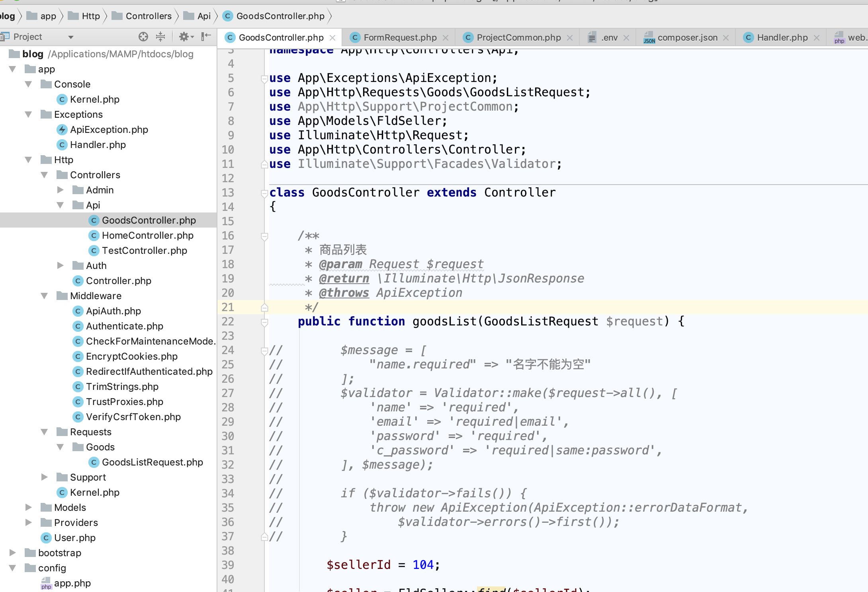This screenshot has height=592, width=868.
Task: Open the Project panel settings gear
Action: pos(186,37)
